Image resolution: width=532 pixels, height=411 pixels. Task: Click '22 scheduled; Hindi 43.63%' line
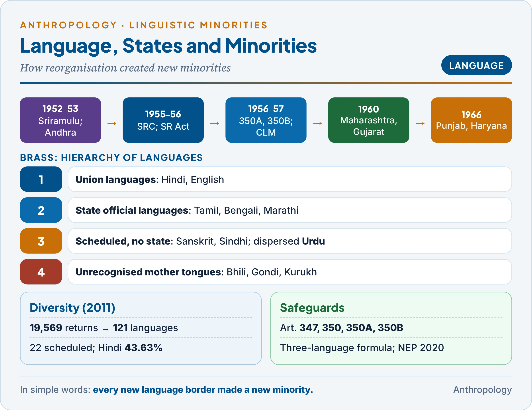(x=96, y=348)
